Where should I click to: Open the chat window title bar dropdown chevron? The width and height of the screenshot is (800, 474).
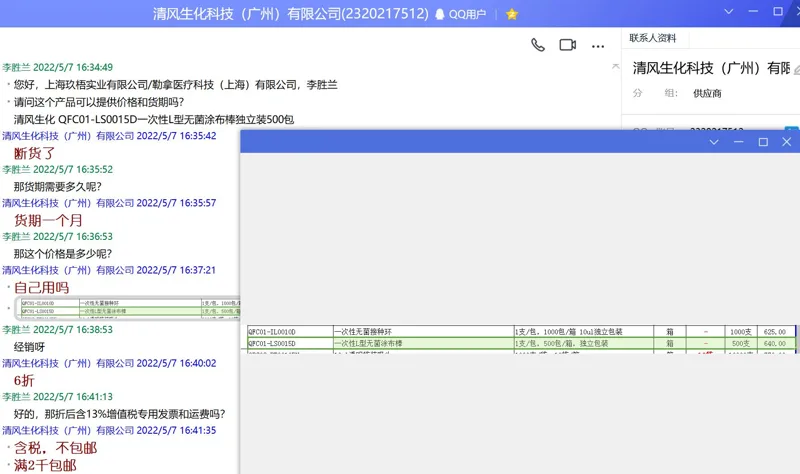coord(729,11)
